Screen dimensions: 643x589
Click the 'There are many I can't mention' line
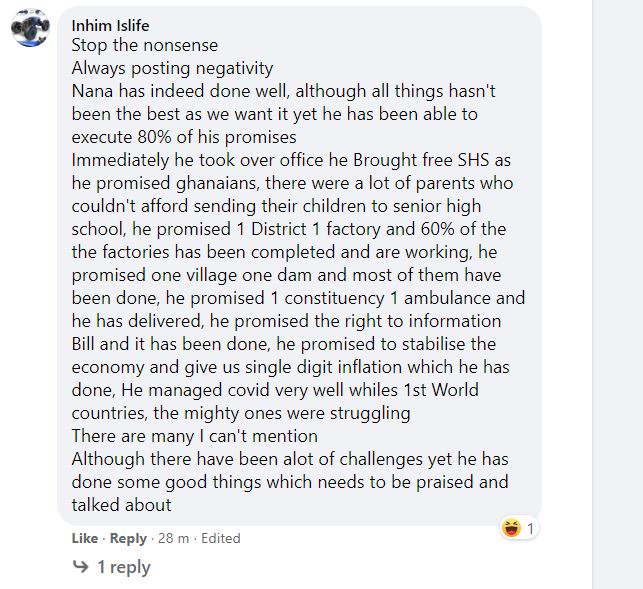195,436
